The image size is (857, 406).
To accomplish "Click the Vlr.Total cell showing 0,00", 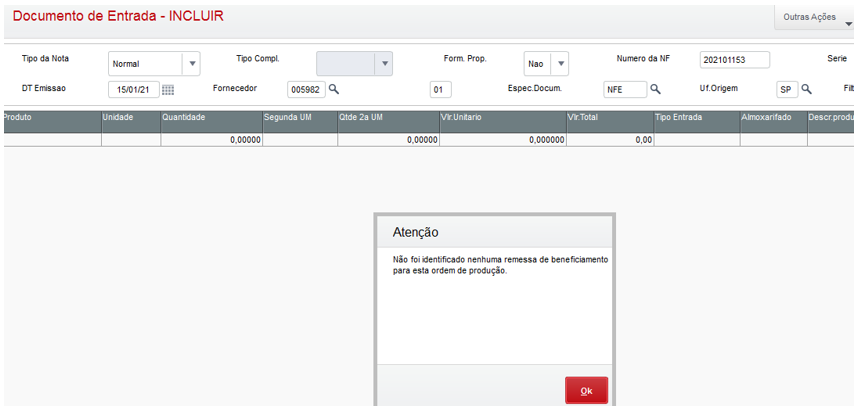I will click(x=611, y=140).
